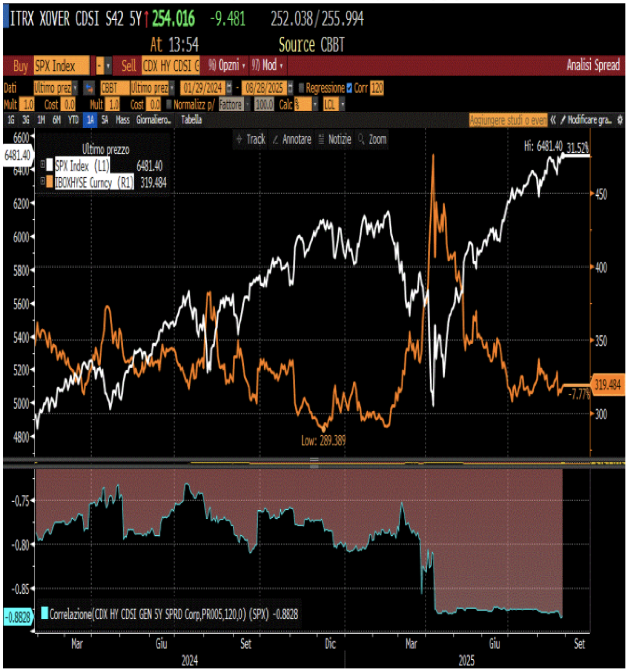Click the orange IBOXHYSE Curncy color swatch

pyautogui.click(x=50, y=181)
